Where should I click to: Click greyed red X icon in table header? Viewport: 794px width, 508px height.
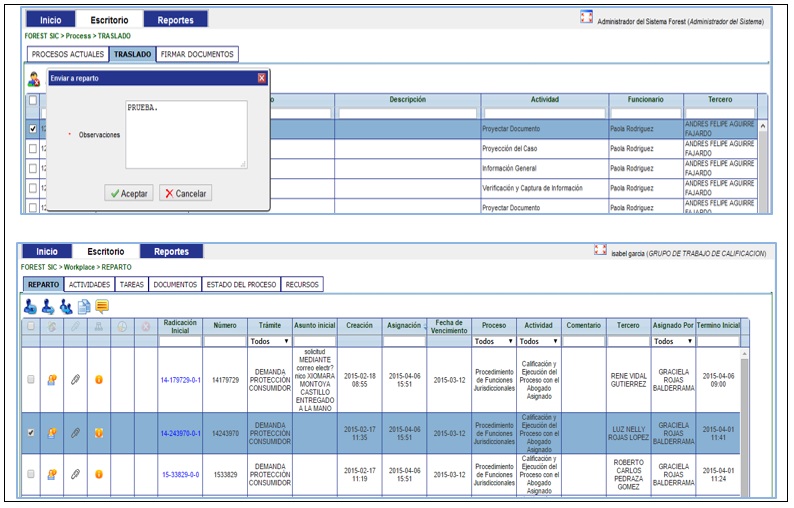pyautogui.click(x=146, y=327)
